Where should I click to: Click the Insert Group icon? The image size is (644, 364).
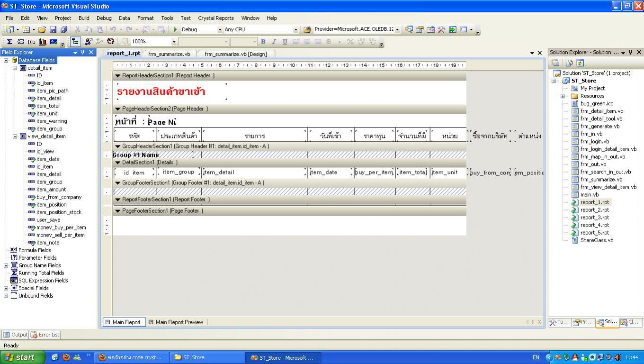(20, 42)
